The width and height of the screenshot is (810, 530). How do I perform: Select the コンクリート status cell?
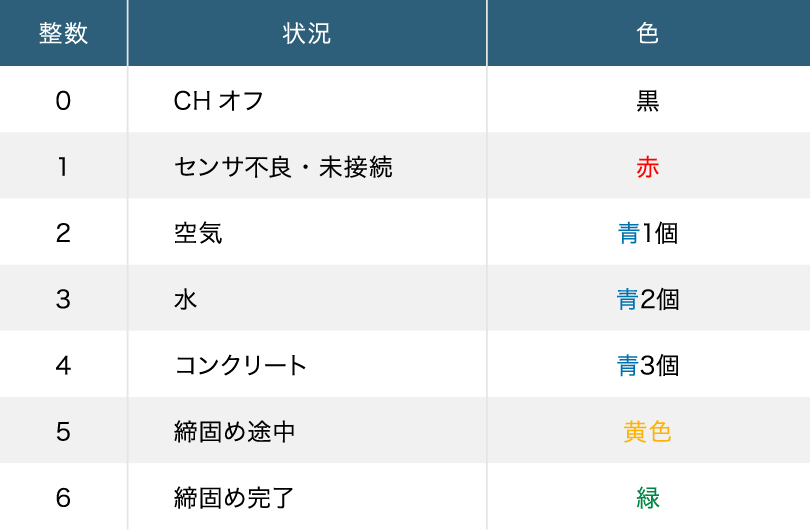tap(240, 365)
